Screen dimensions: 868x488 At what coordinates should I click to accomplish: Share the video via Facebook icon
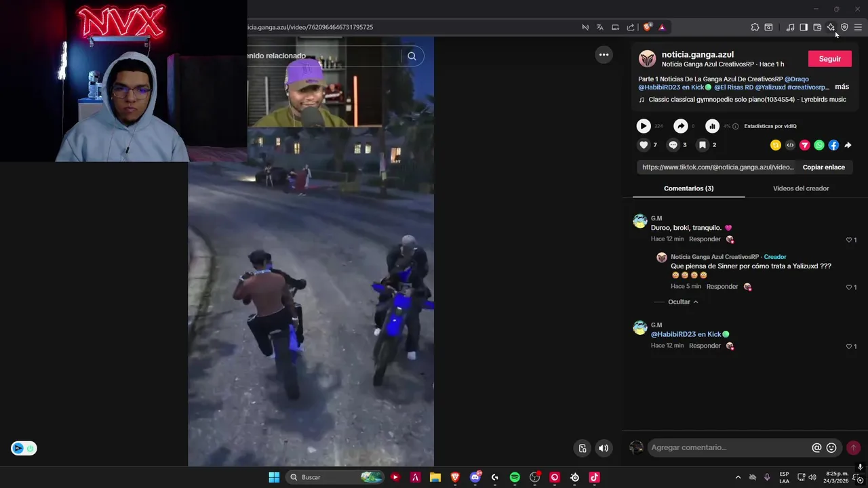pyautogui.click(x=833, y=145)
